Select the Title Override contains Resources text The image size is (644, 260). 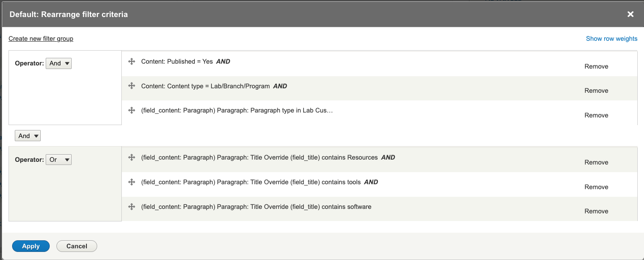pos(259,157)
